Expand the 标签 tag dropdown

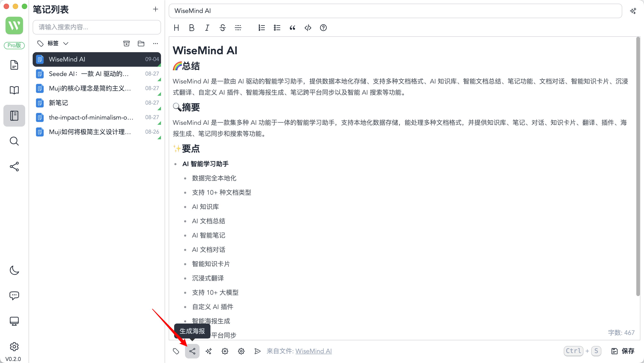[x=53, y=43]
